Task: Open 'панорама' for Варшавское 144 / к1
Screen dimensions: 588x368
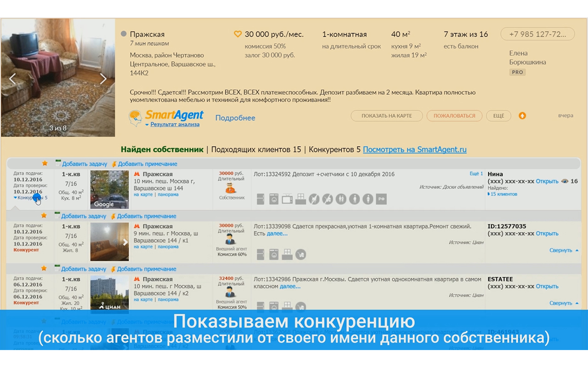Action: 168,247
